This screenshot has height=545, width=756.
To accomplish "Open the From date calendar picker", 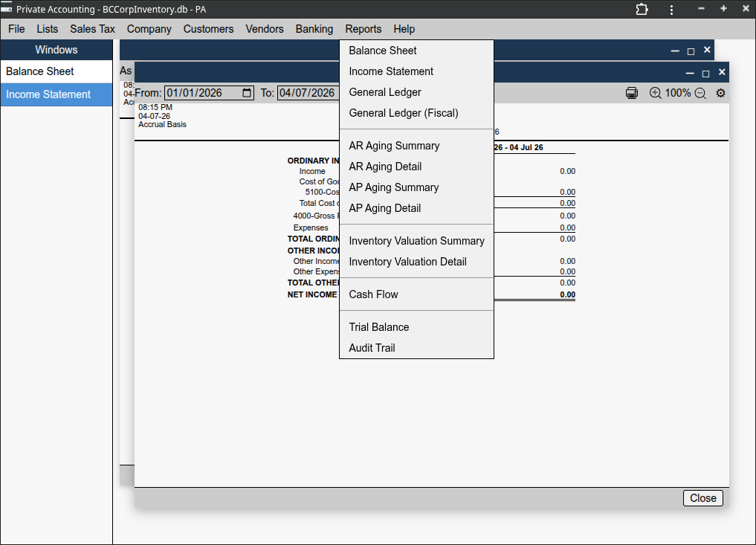I will 247,93.
